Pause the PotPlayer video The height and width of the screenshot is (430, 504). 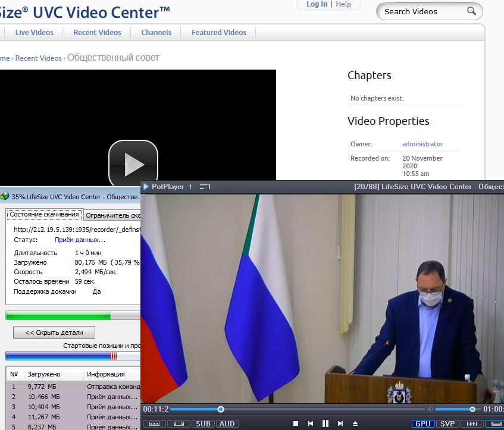(325, 423)
